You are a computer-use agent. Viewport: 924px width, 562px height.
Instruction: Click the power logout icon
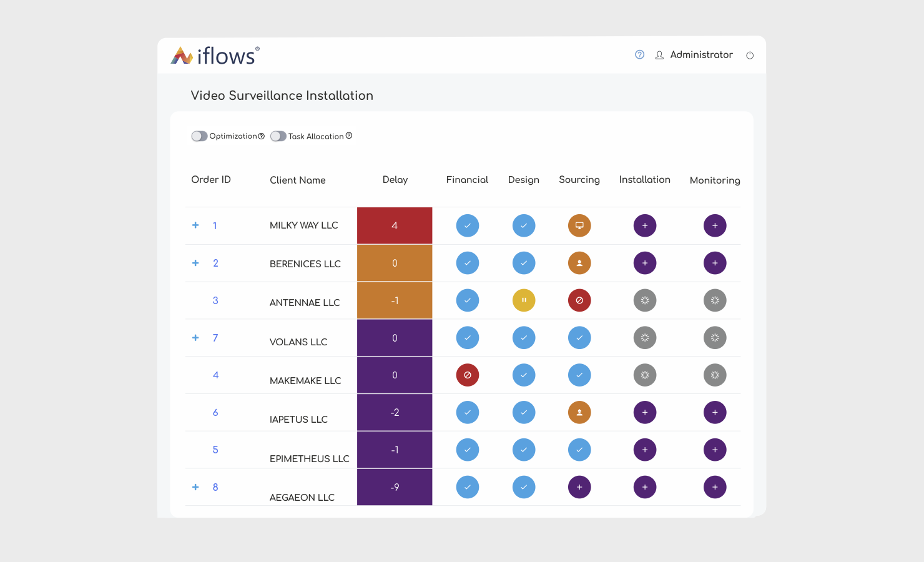click(x=750, y=56)
